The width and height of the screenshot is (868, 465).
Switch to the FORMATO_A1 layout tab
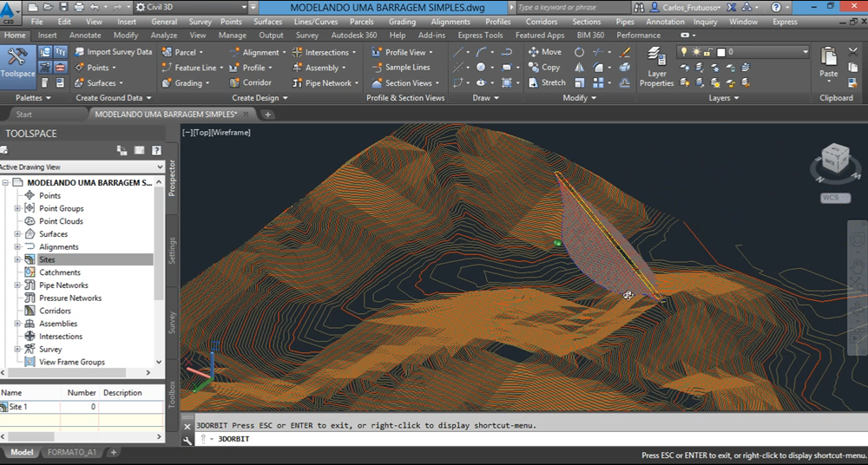click(x=72, y=452)
